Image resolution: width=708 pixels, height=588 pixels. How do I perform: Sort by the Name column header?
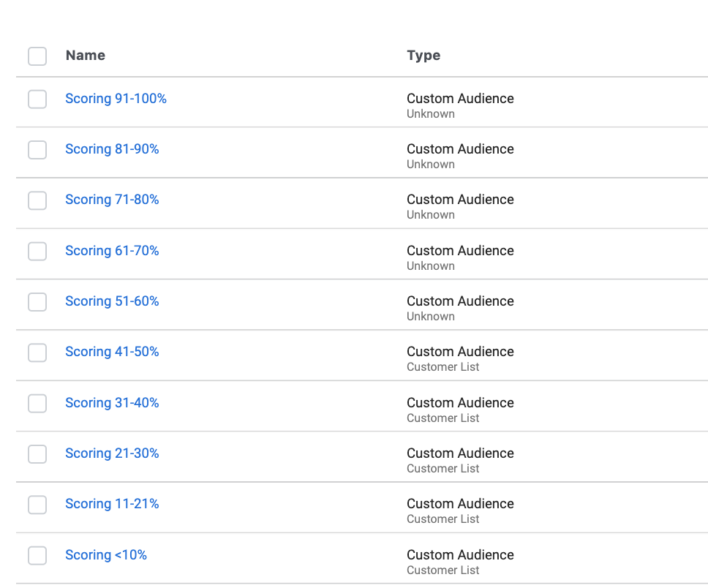86,56
